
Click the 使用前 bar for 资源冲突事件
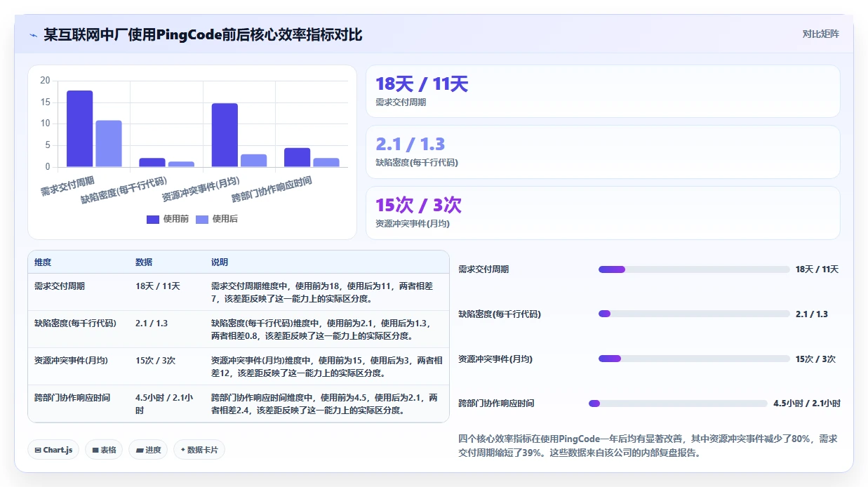[225, 135]
